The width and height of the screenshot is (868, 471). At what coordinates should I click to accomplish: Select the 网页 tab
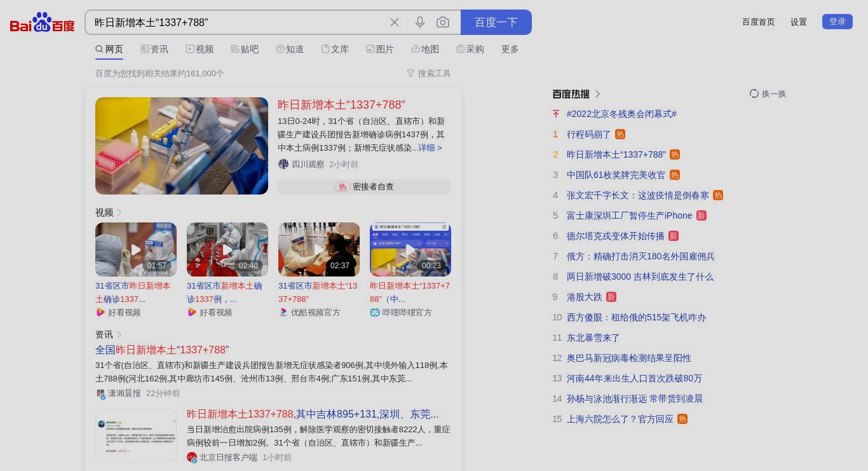coord(109,49)
